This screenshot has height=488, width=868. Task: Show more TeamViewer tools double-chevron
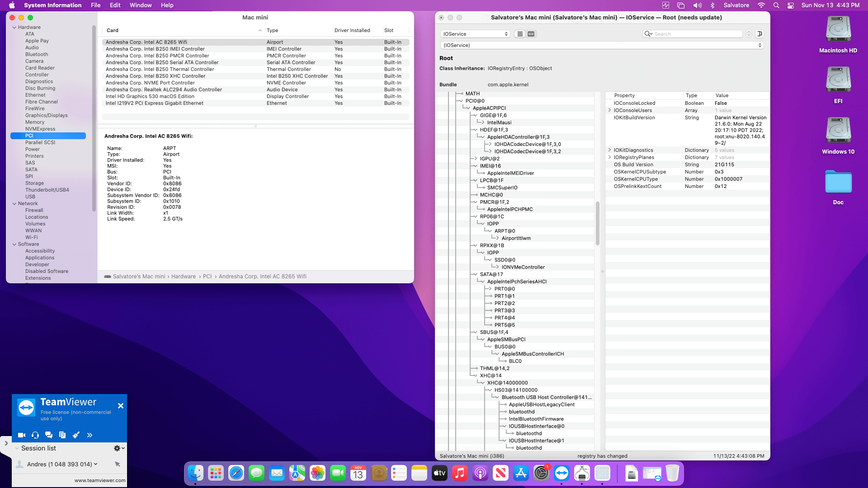click(90, 435)
